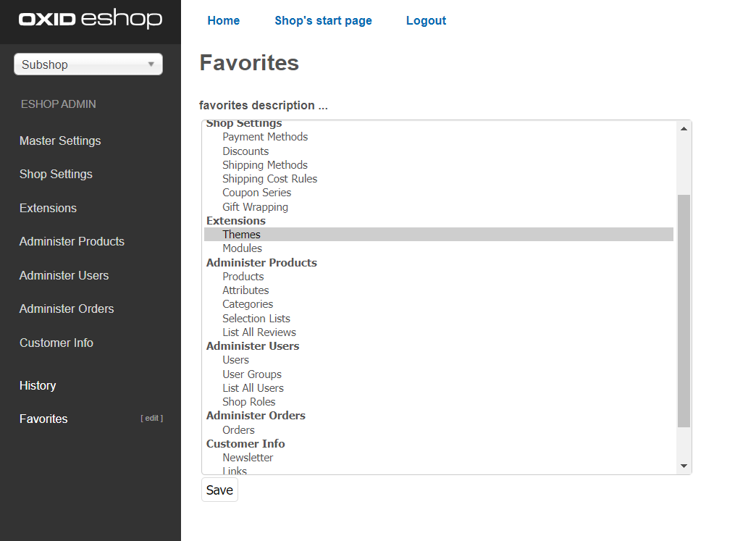Select Payment Methods in the favorites list

265,137
